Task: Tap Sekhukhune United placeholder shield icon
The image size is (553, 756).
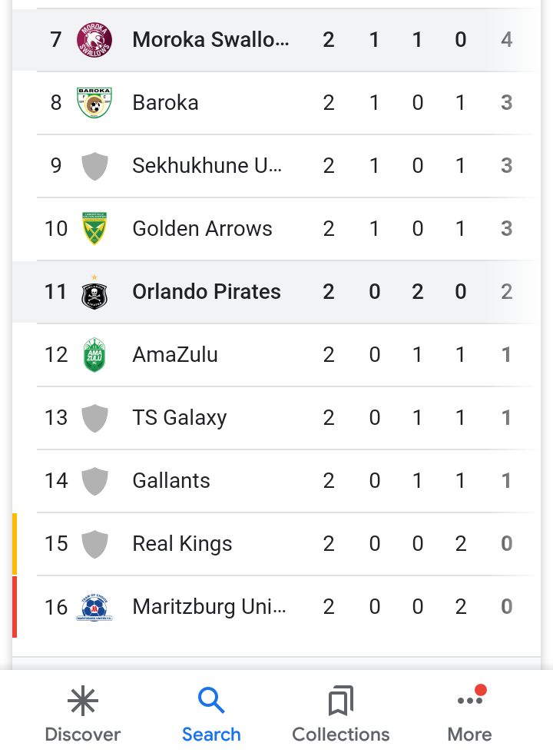Action: coord(94,166)
